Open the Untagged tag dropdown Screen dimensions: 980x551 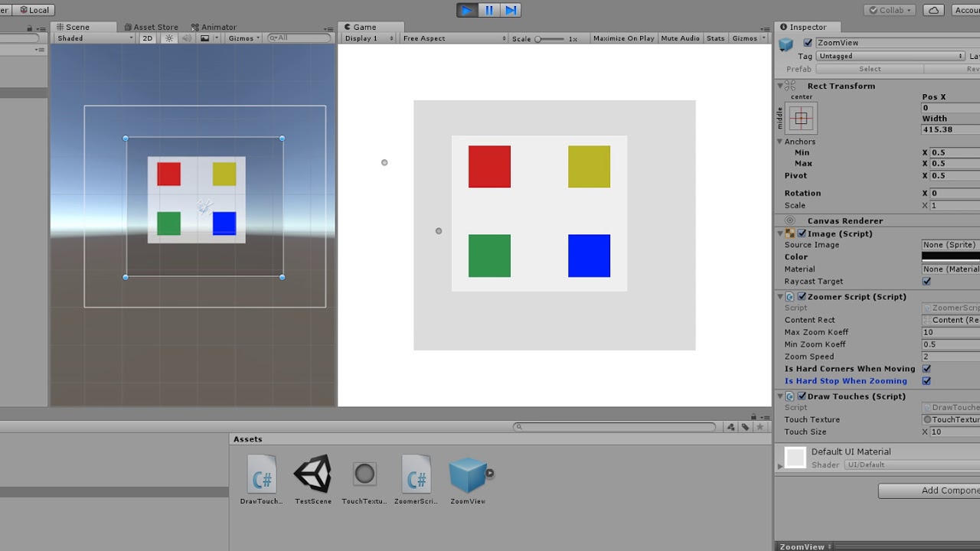click(x=890, y=56)
